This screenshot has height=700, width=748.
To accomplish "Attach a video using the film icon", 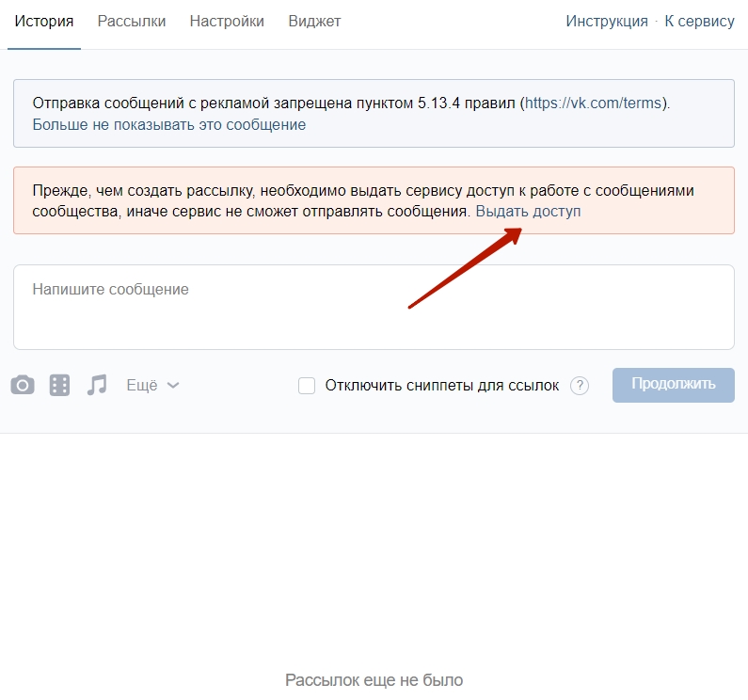I will click(59, 385).
